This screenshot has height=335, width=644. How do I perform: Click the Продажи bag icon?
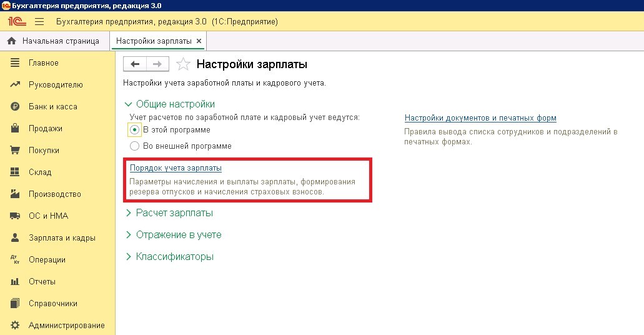pyautogui.click(x=15, y=128)
